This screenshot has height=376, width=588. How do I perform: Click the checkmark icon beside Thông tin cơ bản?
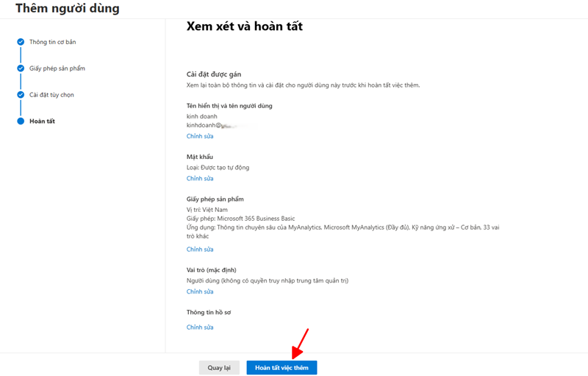pyautogui.click(x=21, y=42)
